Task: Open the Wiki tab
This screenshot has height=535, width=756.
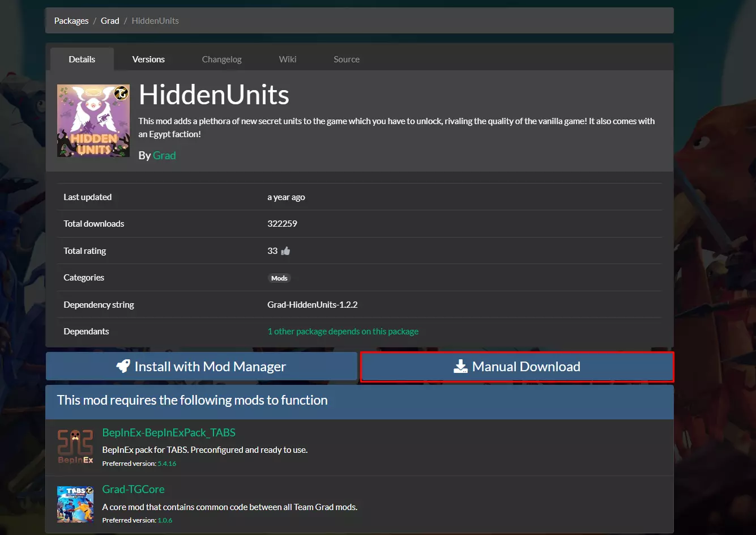Action: [x=288, y=59]
